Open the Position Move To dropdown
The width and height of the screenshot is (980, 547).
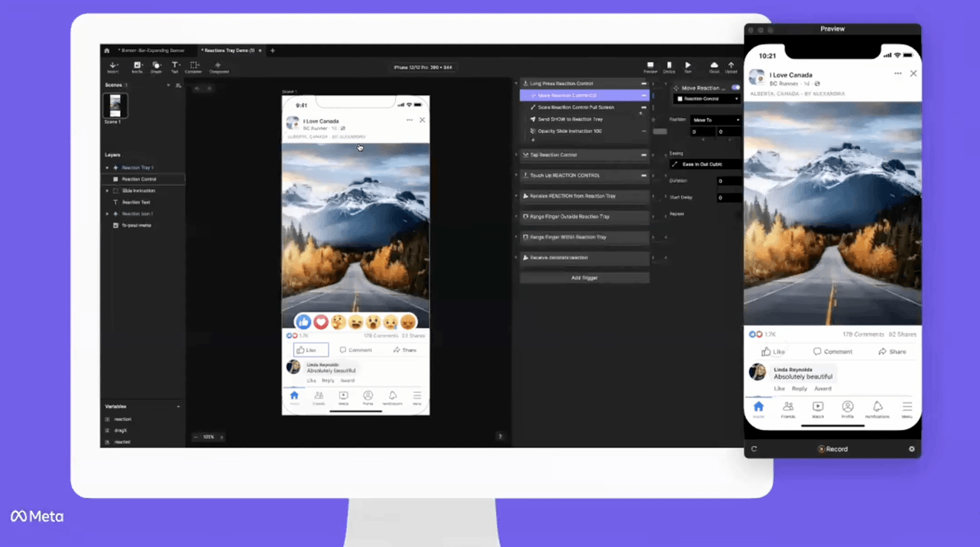point(716,120)
